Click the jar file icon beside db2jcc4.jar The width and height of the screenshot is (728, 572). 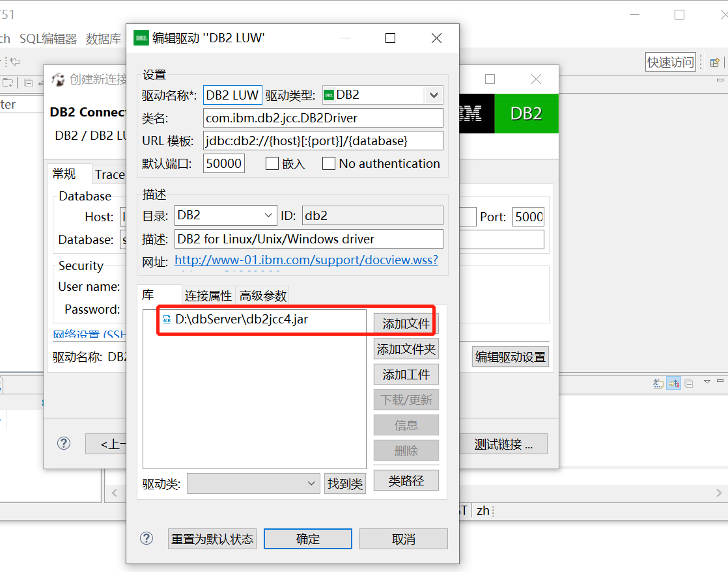click(167, 321)
